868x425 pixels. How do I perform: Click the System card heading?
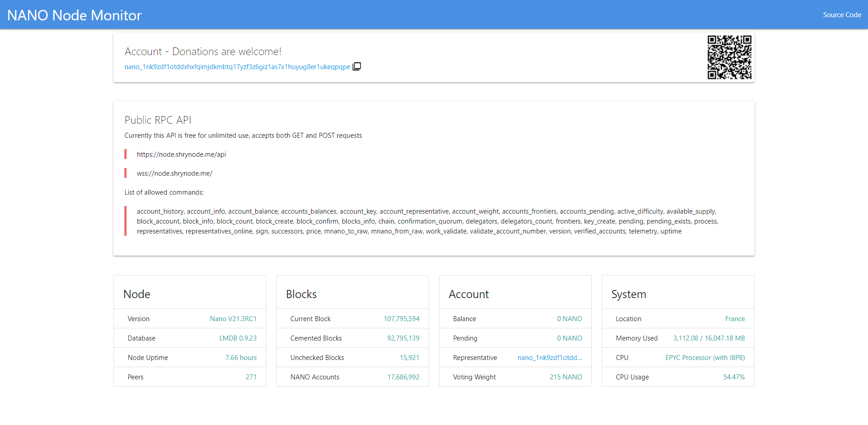tap(628, 294)
